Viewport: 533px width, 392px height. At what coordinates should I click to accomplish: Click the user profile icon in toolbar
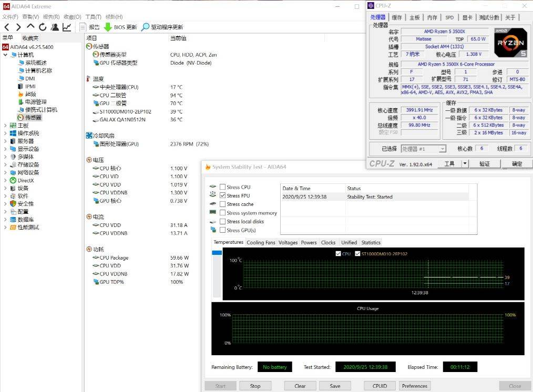click(54, 27)
